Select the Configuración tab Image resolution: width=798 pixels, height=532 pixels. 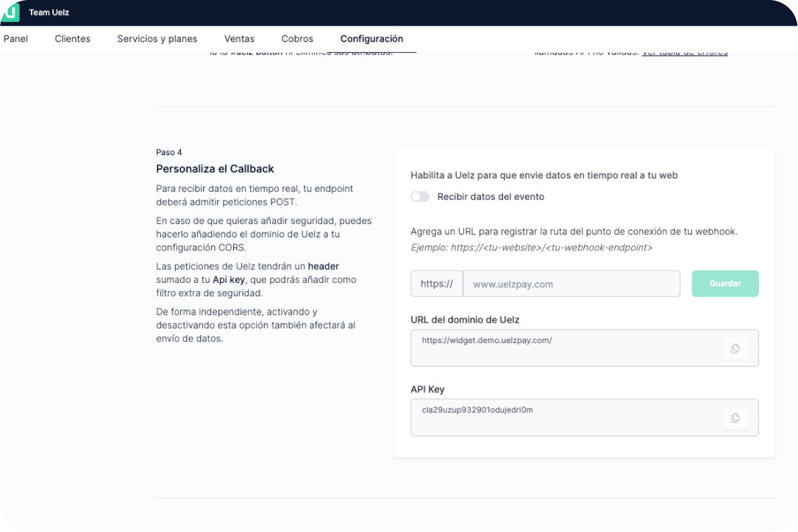(x=371, y=39)
